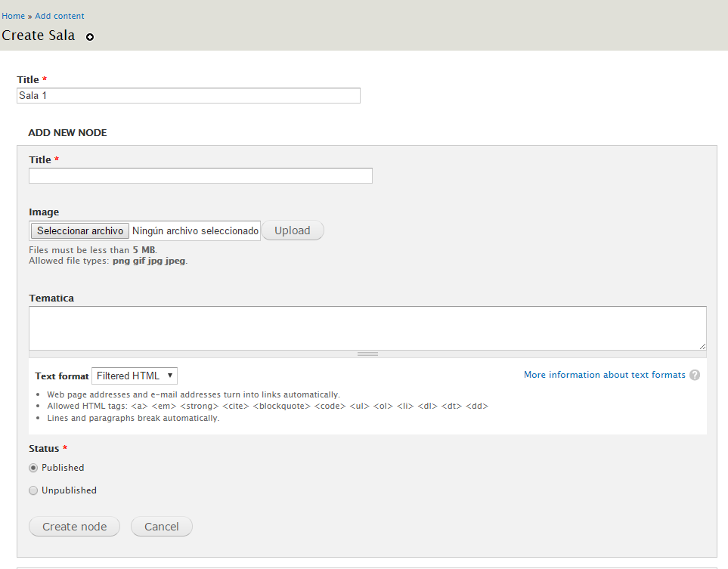Viewport: 728px width, 569px height.
Task: Click the empty Title field under Add New Node
Action: tap(200, 176)
